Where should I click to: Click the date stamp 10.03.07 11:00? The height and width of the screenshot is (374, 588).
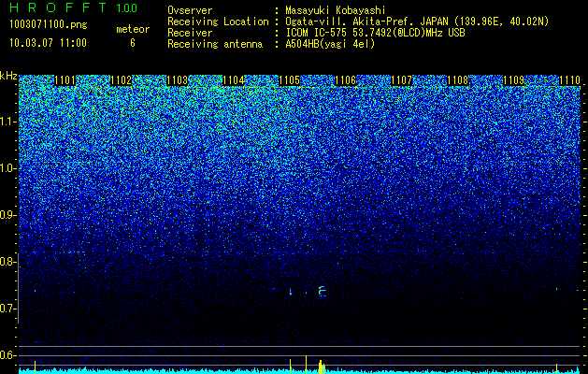pos(48,43)
